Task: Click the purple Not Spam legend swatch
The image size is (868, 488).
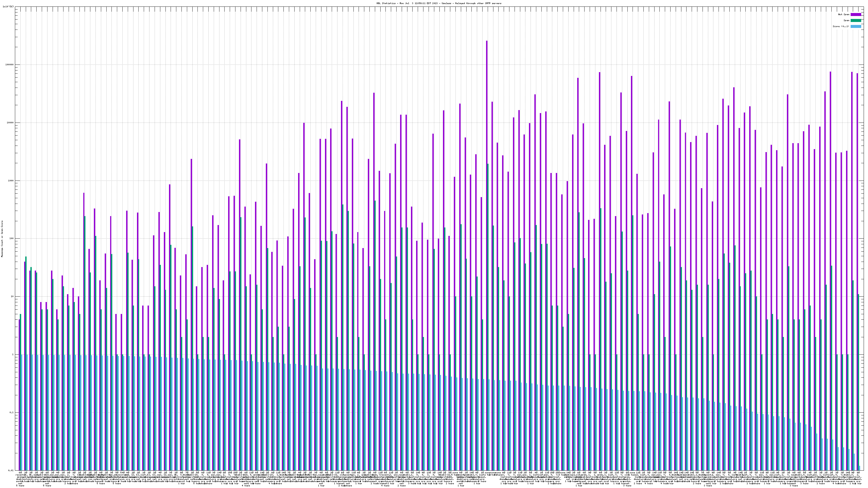Action: [x=856, y=14]
